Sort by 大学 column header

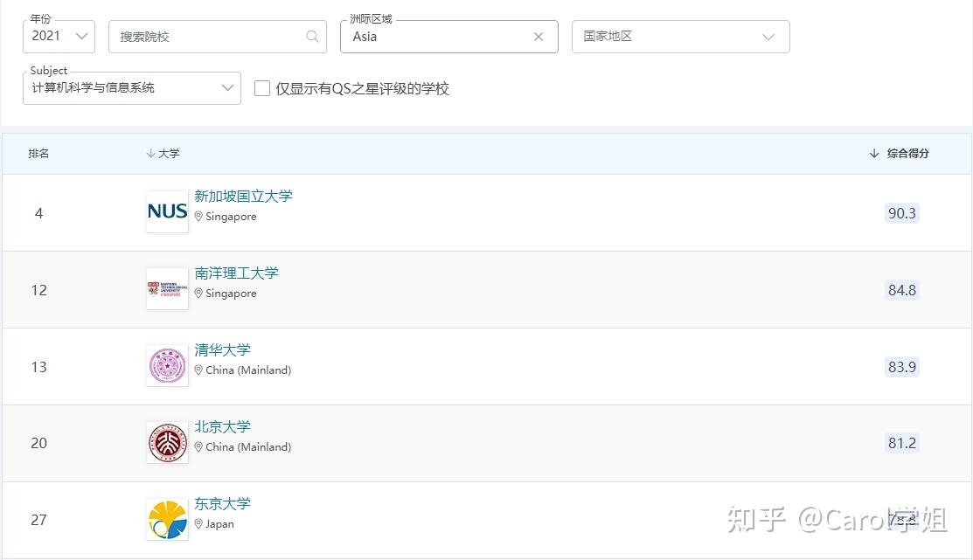[163, 153]
